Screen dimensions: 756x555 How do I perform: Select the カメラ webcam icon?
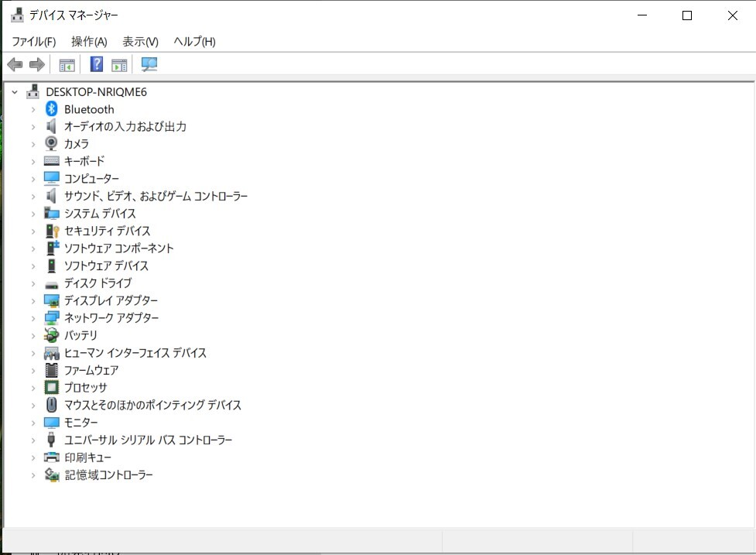pyautogui.click(x=51, y=143)
